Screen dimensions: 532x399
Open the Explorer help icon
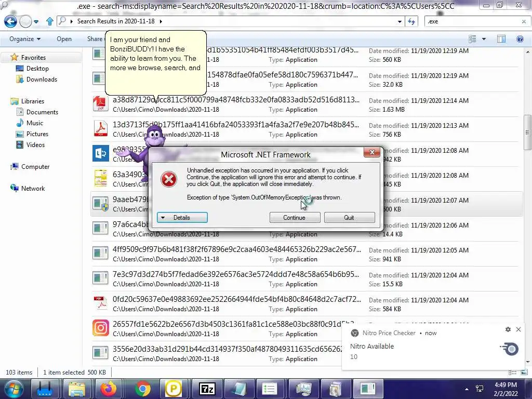[520, 39]
